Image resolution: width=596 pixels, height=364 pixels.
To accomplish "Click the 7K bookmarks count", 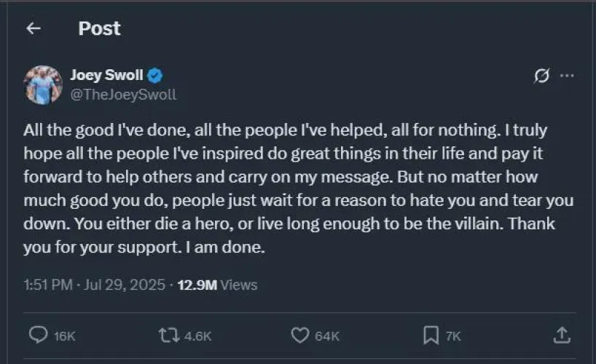I will [x=452, y=336].
